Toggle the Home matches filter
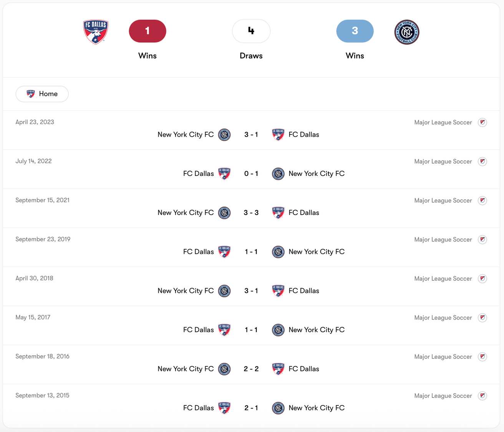504x432 pixels. [x=42, y=94]
